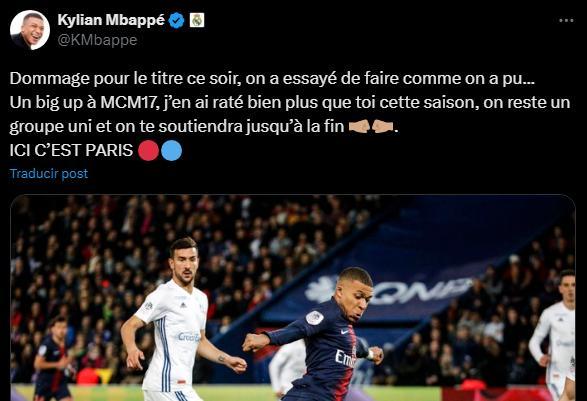The image size is (587, 401).
Task: Click the left-facing fist emoji
Action: pos(383,127)
